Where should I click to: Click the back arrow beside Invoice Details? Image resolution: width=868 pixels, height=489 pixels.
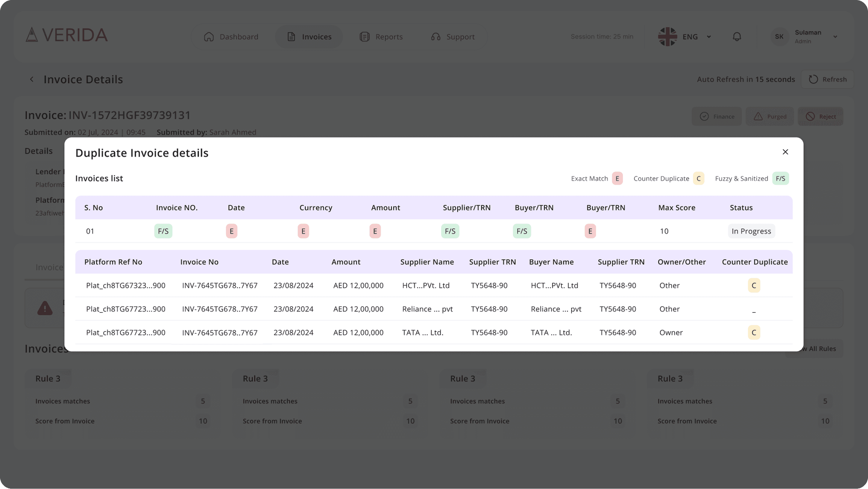32,80
